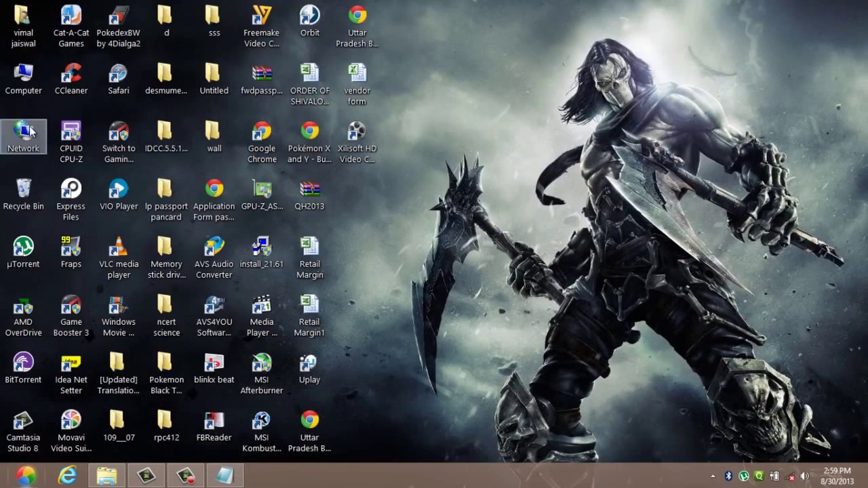Open the vimal jaiswal user folder
This screenshot has width=868, height=488.
[23, 26]
